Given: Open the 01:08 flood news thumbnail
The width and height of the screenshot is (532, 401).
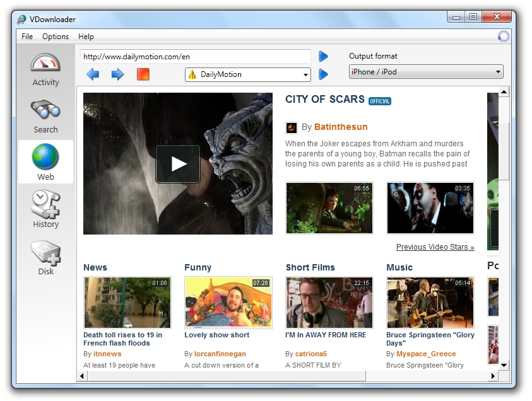Looking at the screenshot, I should point(127,303).
